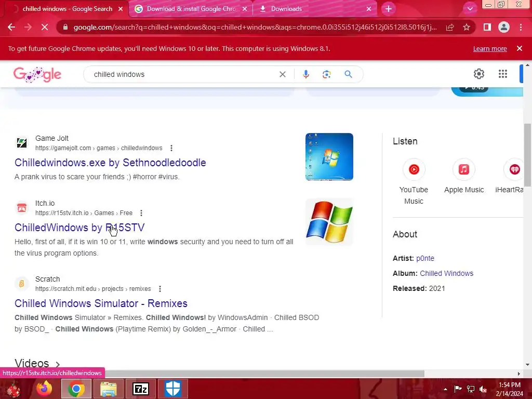Go to Google home via logo
This screenshot has height=399, width=532.
coord(37,74)
